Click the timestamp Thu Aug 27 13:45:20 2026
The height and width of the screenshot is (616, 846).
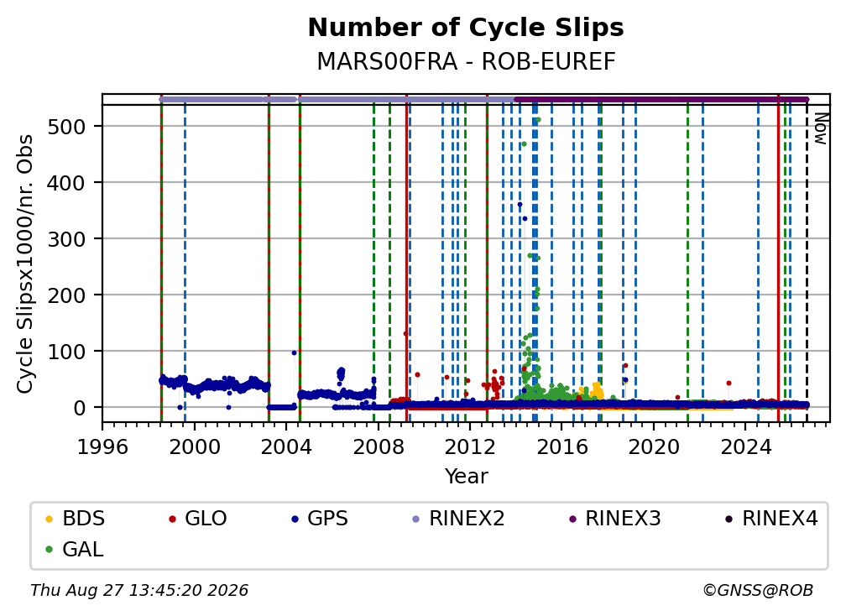click(139, 591)
